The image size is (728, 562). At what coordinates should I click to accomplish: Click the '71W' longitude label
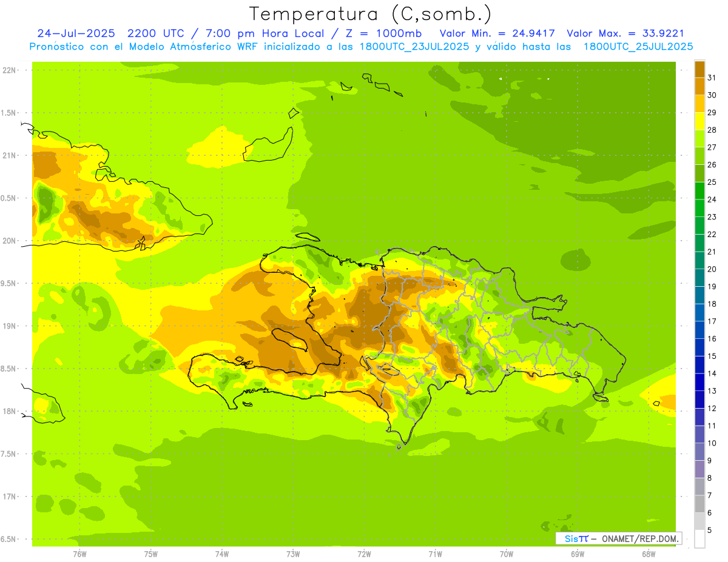click(435, 554)
